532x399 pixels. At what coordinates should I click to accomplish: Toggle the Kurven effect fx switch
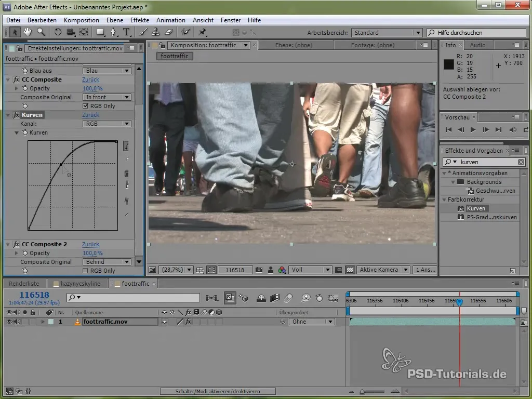tap(16, 115)
